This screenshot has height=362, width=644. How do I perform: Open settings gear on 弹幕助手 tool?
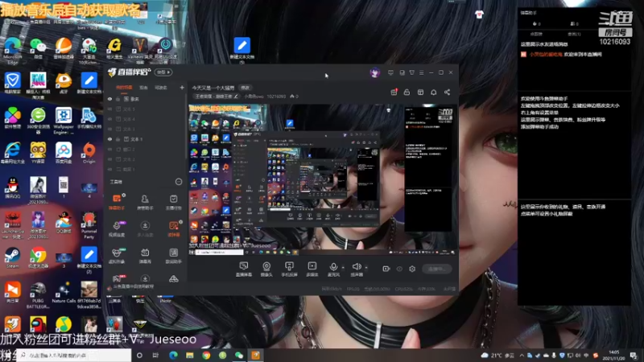coord(124,195)
